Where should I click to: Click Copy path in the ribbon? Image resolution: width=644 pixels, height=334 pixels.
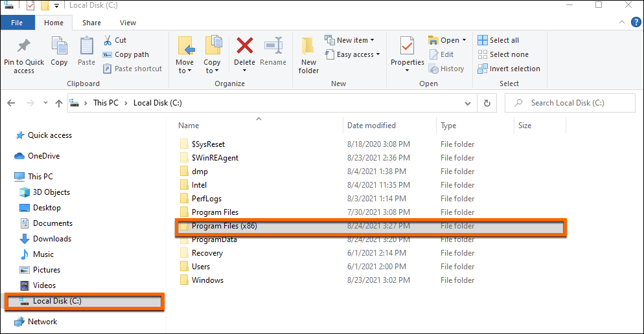[125, 54]
